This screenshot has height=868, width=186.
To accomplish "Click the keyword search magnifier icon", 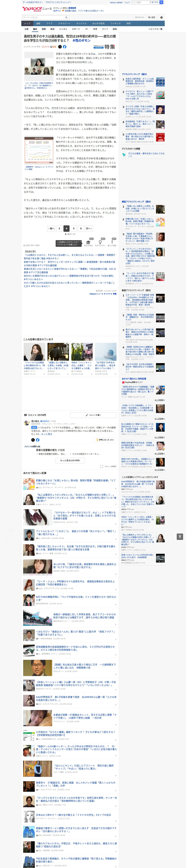I will 66,18.
